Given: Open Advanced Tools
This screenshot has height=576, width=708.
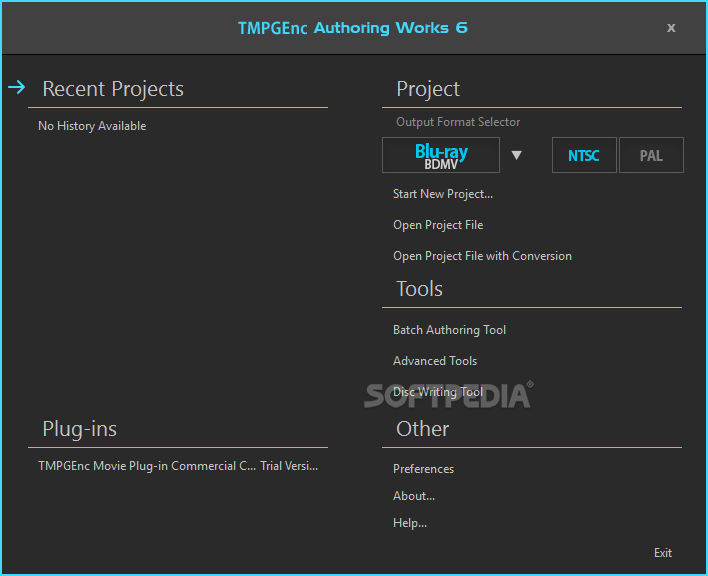Looking at the screenshot, I should [435, 361].
